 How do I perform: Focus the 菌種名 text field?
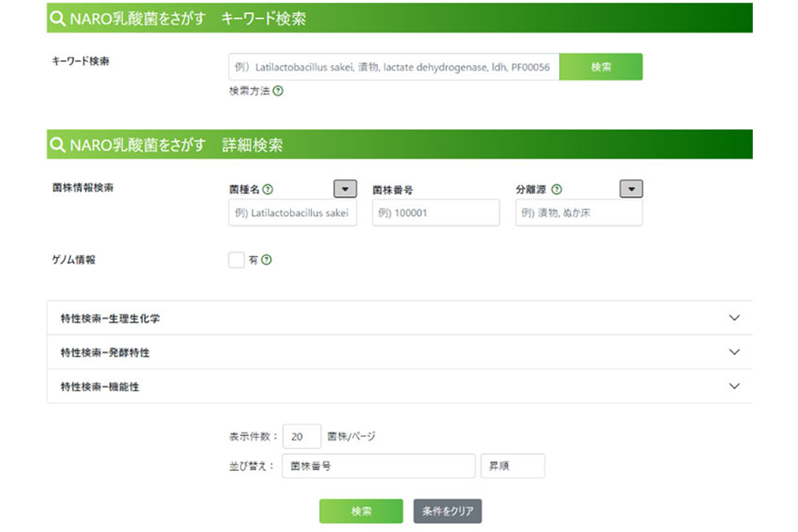(x=293, y=213)
